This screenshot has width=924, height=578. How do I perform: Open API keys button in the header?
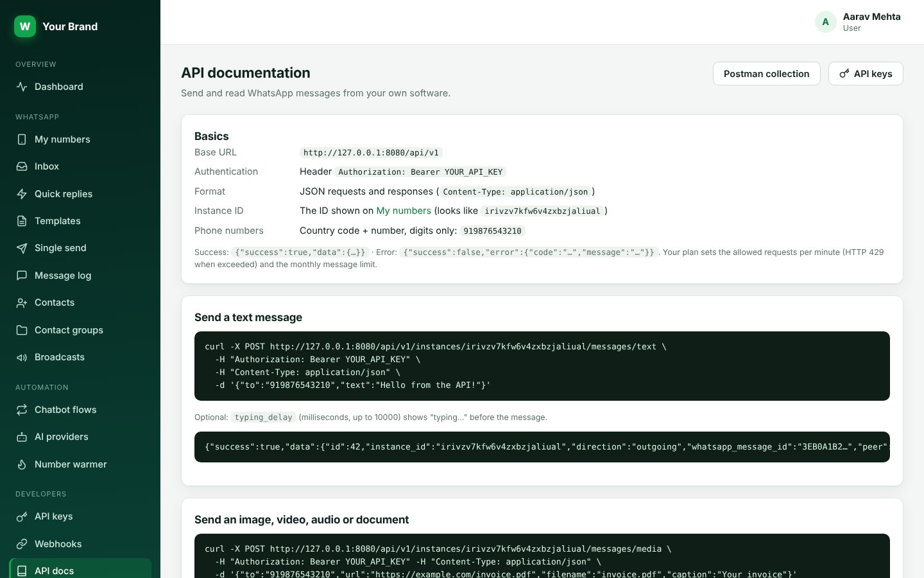pos(866,74)
